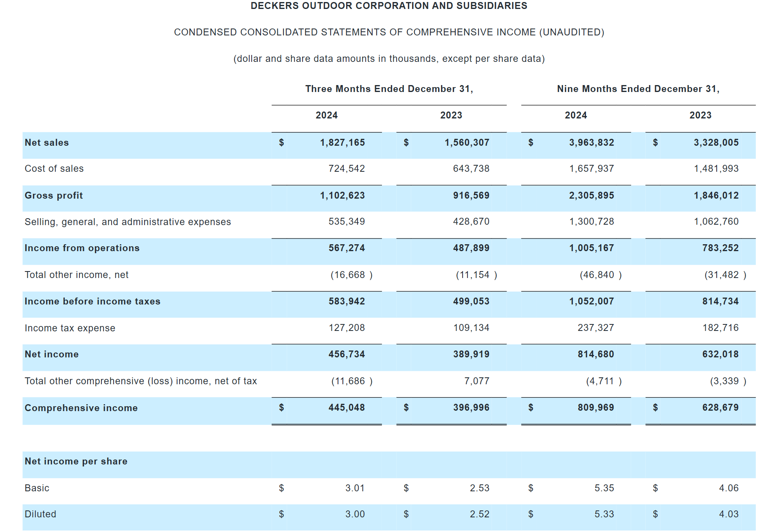Screen dimensions: 781x532
Task: Click the SG&A value 535,349
Action: pyautogui.click(x=347, y=221)
